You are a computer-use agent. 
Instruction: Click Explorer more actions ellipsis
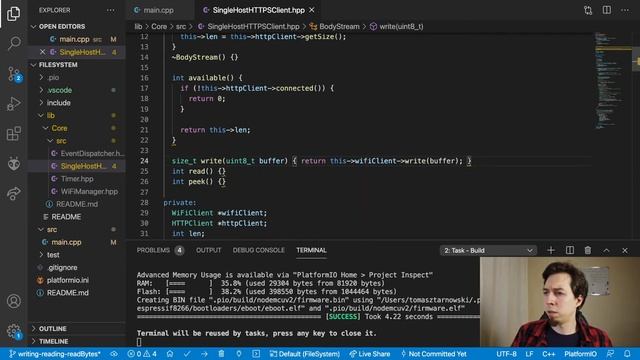[x=111, y=10]
